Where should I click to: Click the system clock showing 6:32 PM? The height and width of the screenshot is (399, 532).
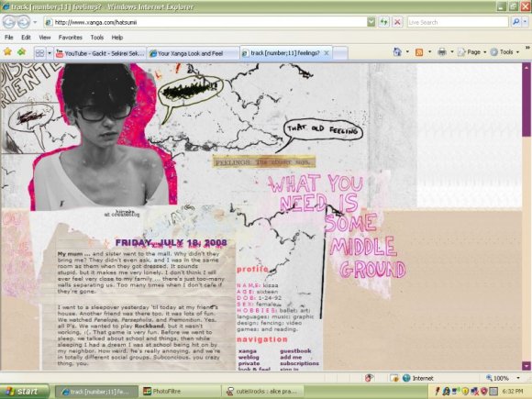coord(513,392)
